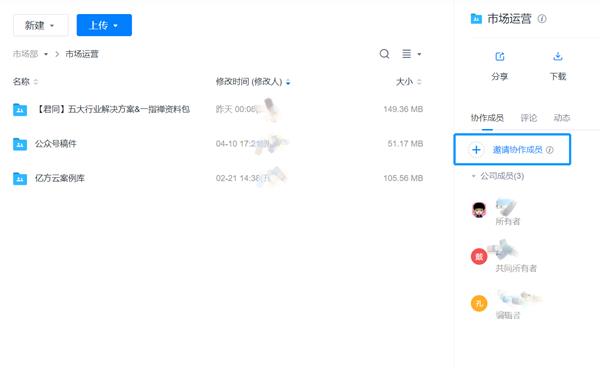The width and height of the screenshot is (600, 368).
Task: Click the red avatar of 共同所有者
Action: (x=479, y=256)
